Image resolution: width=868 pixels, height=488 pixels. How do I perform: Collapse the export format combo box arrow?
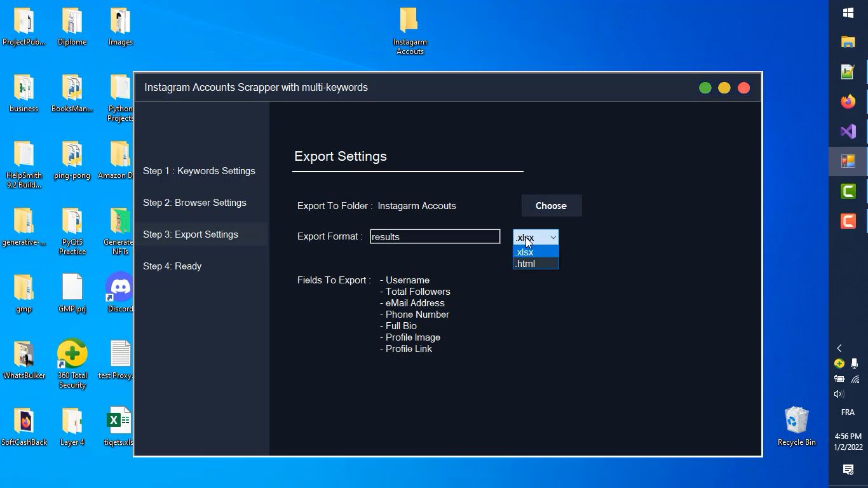coord(553,237)
